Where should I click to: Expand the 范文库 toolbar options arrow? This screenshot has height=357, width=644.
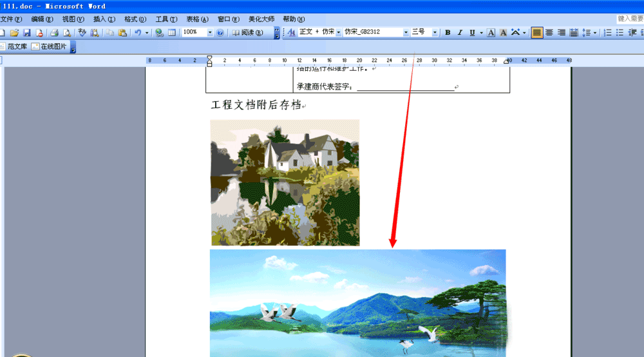click(73, 47)
